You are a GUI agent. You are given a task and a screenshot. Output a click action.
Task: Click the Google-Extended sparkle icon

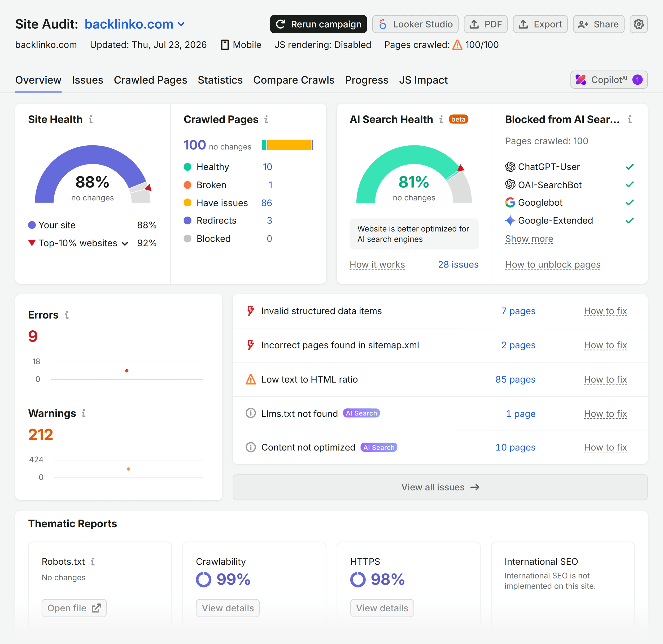click(x=510, y=220)
